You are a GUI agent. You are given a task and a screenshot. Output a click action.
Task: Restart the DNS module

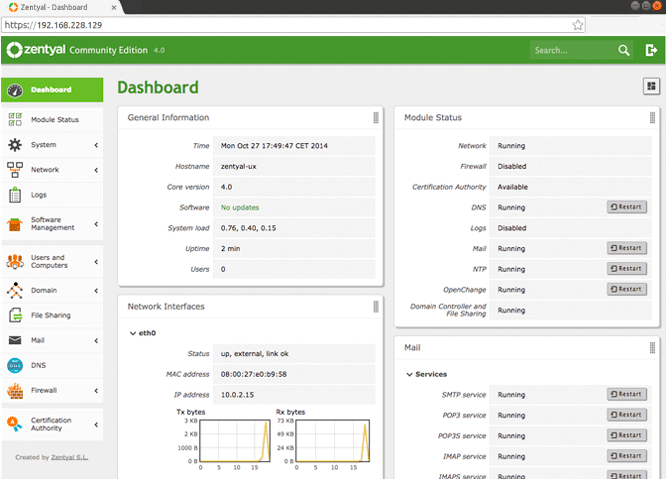[x=626, y=207]
